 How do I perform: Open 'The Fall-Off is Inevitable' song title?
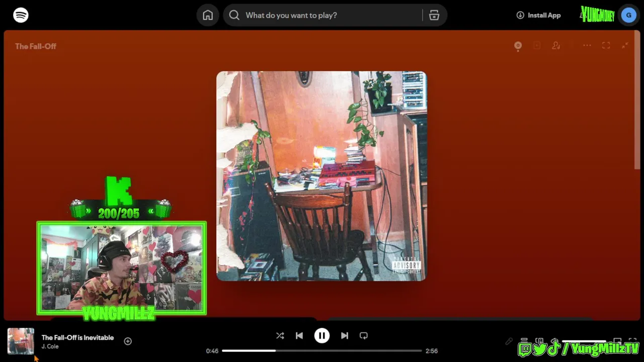click(77, 337)
